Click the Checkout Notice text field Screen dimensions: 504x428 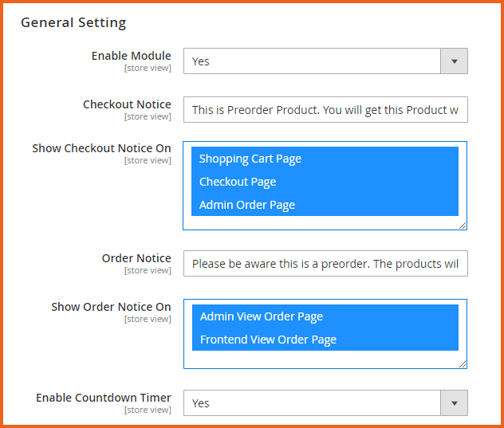point(325,110)
